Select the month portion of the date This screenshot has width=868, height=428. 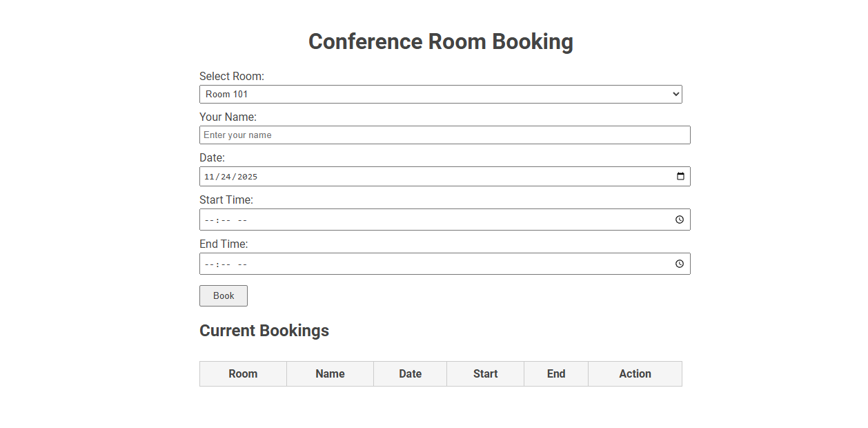pos(208,176)
